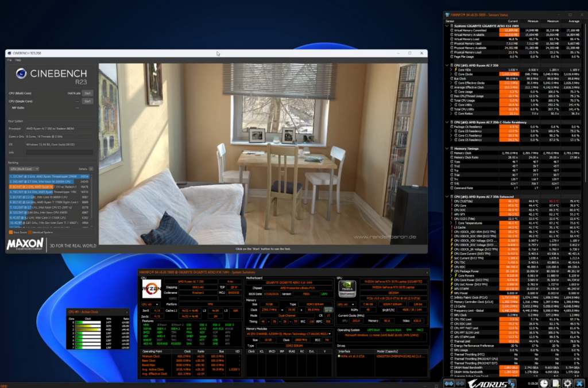Click the green NVMe drive status indicator
The width and height of the screenshot is (588, 388).
[339, 356]
